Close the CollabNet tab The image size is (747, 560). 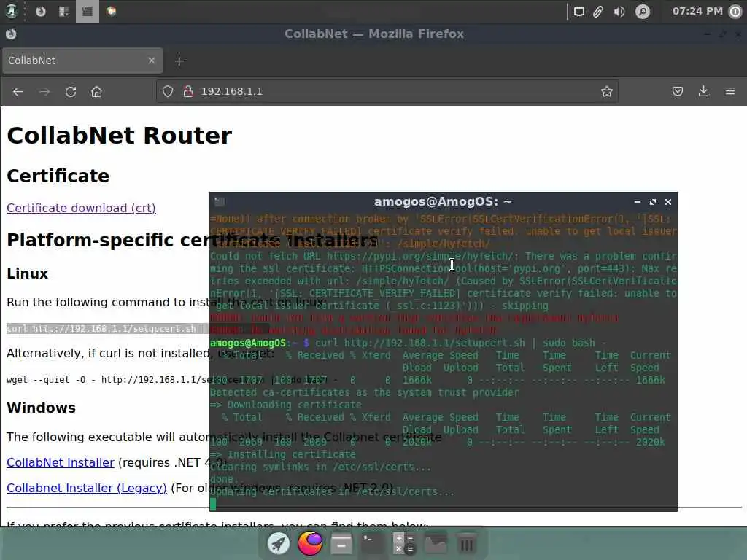click(x=152, y=61)
